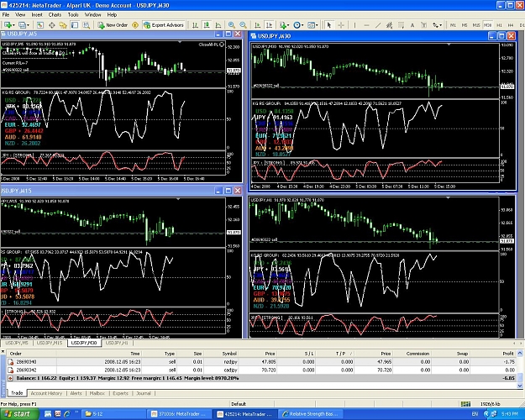Click the Zoom Out magnifier icon
The height and width of the screenshot is (420, 525).
tap(243, 25)
